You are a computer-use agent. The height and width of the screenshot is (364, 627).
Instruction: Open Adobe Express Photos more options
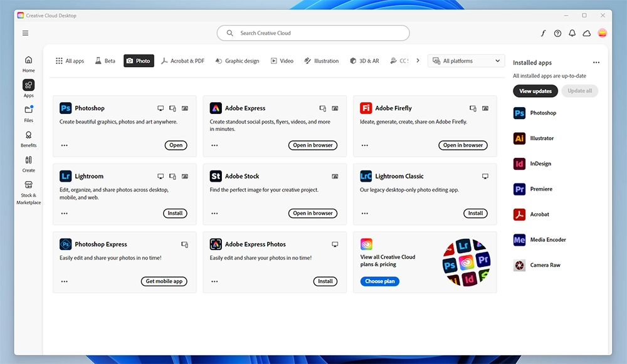pos(214,281)
